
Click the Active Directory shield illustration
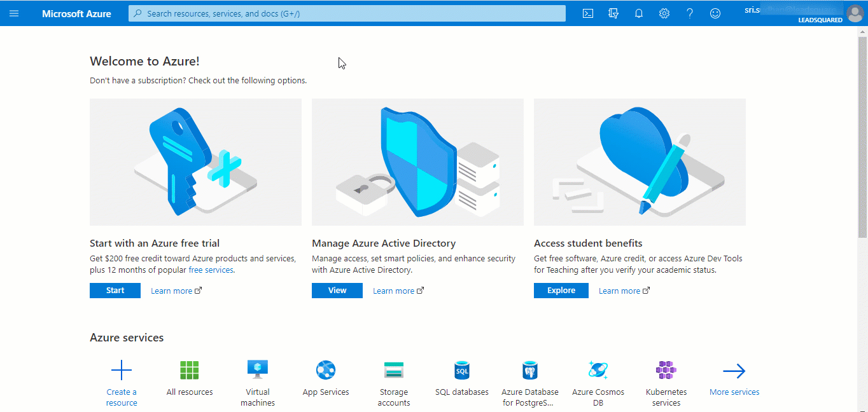tap(417, 162)
